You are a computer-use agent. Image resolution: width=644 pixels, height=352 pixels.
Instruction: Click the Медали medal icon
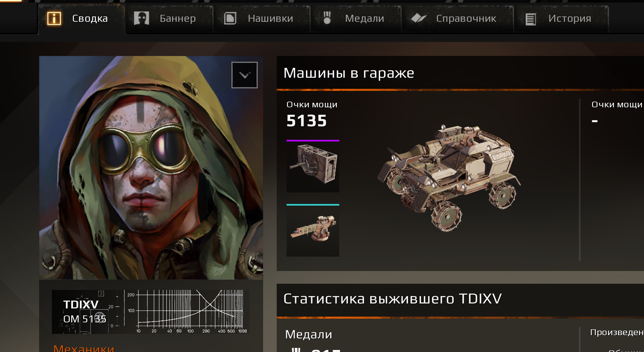pos(327,18)
